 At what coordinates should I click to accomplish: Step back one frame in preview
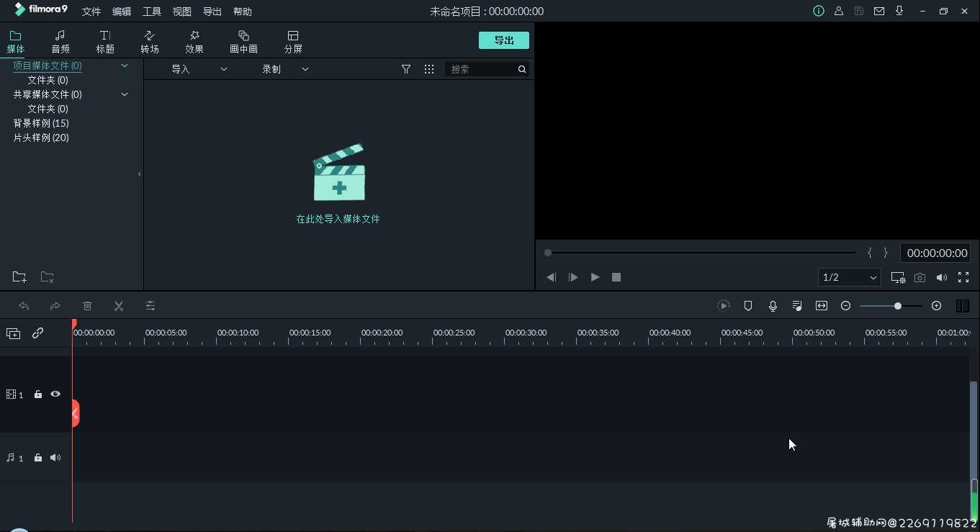552,277
